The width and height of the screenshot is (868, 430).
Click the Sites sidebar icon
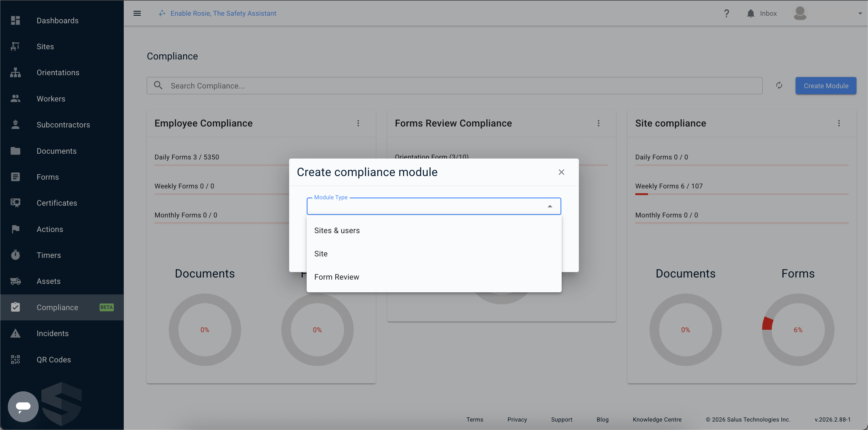tap(15, 47)
